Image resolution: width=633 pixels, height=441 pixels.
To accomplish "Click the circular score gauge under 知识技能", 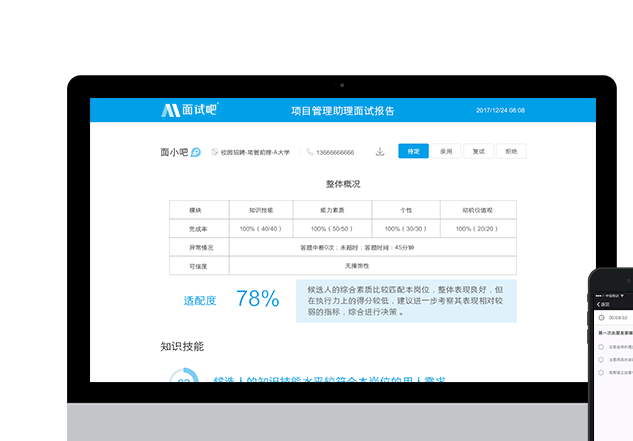I will (x=184, y=376).
